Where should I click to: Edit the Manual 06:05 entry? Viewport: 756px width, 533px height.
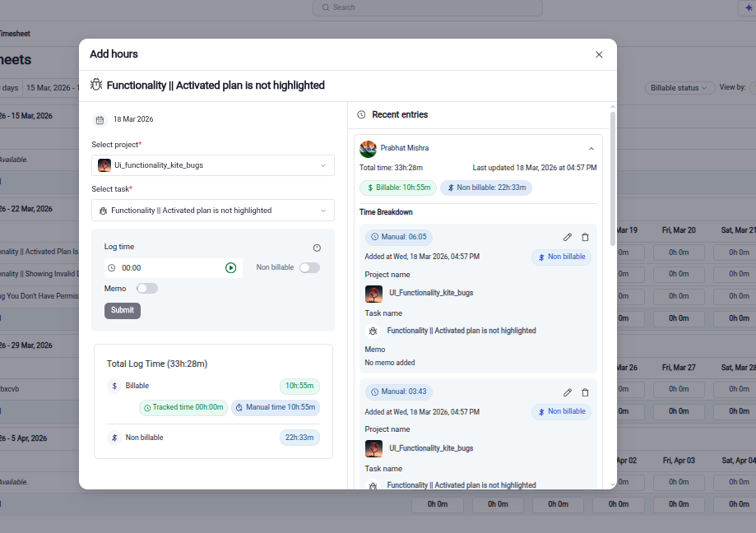coord(568,237)
